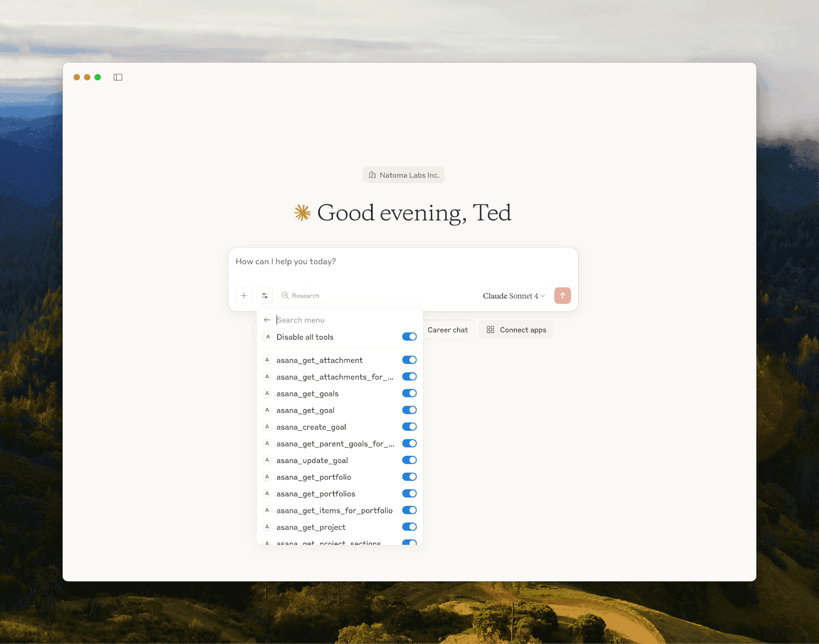Toggle asana_get_items_for_portfolio switch
Image resolution: width=819 pixels, height=644 pixels.
coord(409,510)
